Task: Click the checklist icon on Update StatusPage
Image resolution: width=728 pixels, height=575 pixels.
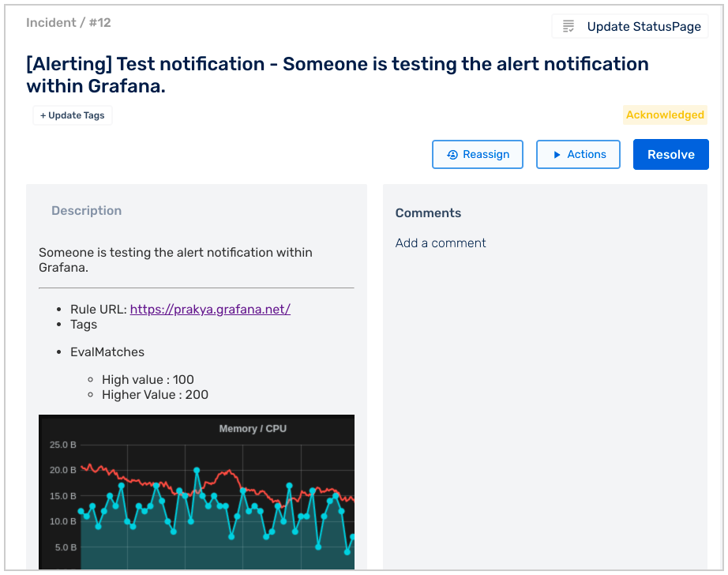Action: (569, 25)
